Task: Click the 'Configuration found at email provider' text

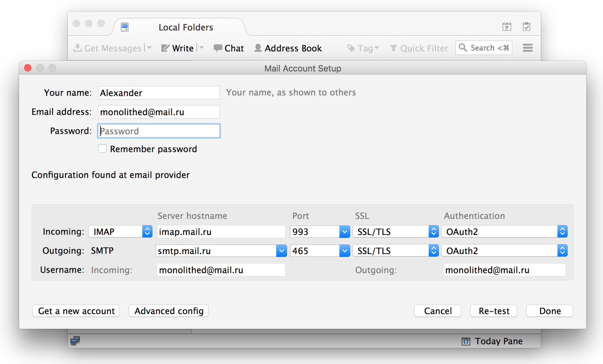Action: click(x=111, y=175)
